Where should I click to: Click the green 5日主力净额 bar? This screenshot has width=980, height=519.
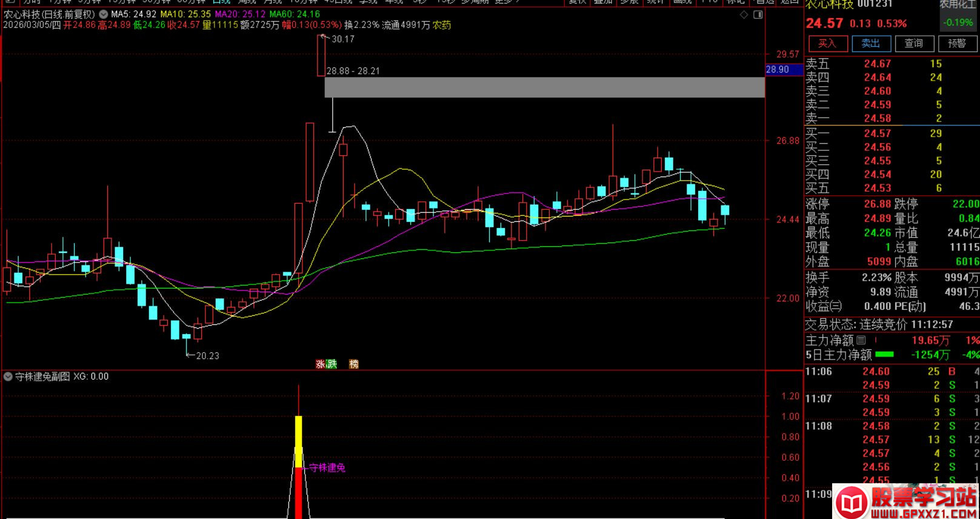click(x=884, y=355)
